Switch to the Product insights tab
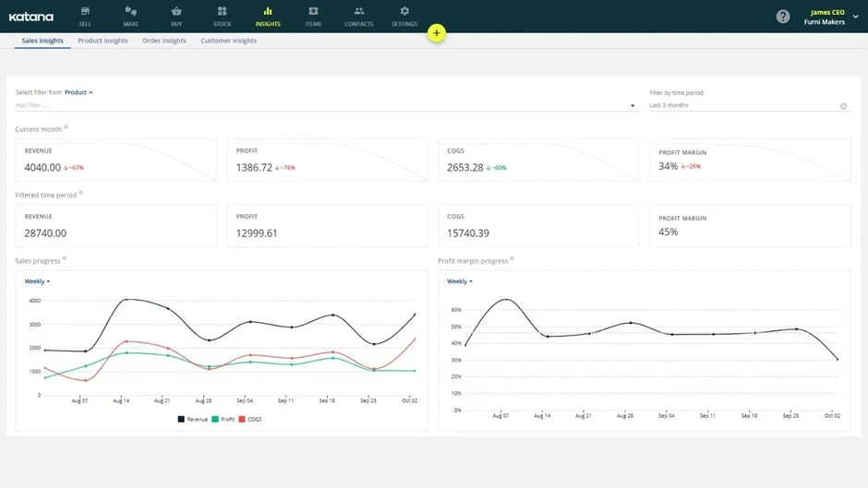The height and width of the screenshot is (488, 868). tap(102, 41)
